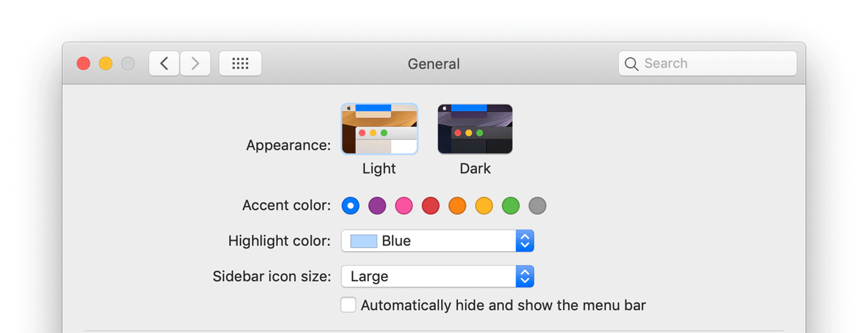Open the Highlight color dropdown
Viewport: 868px width, 333px height.
pyautogui.click(x=438, y=241)
